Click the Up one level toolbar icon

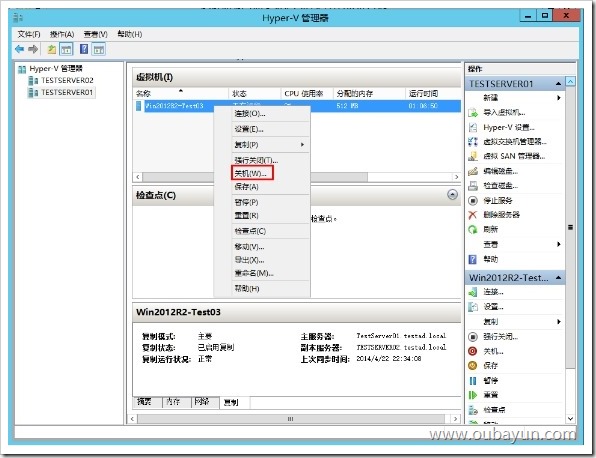[51, 49]
